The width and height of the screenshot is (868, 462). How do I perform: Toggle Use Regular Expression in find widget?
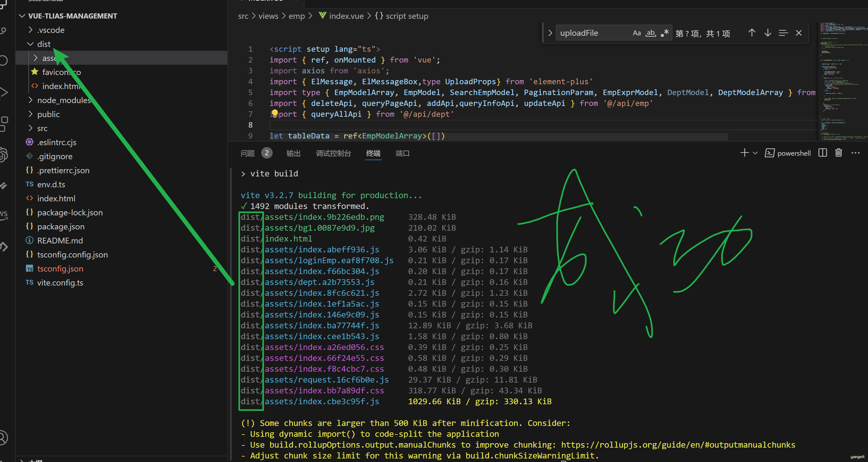click(x=665, y=33)
